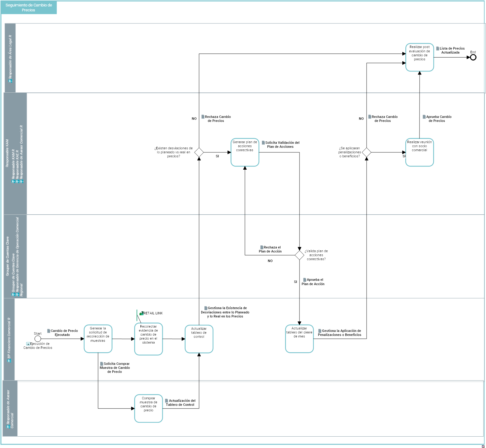Viewport: 486px width, 448px height.
Task: Click the '¿Existen desviaciones de lo planeado' question text
Action: point(174,152)
